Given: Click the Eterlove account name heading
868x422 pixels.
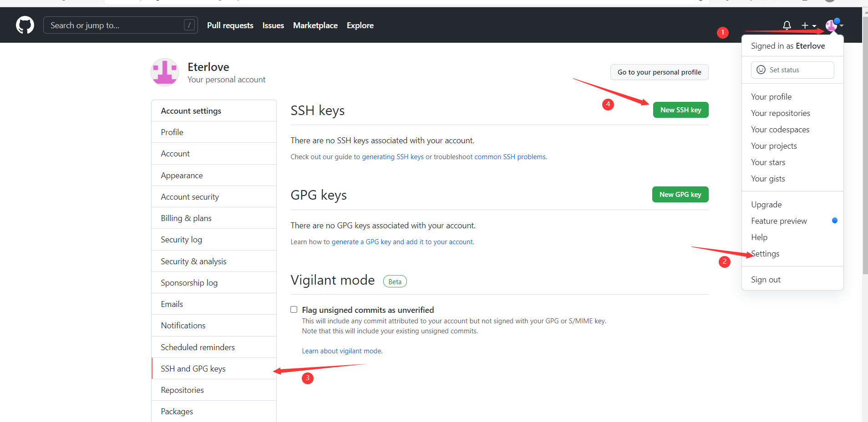Looking at the screenshot, I should coord(208,67).
